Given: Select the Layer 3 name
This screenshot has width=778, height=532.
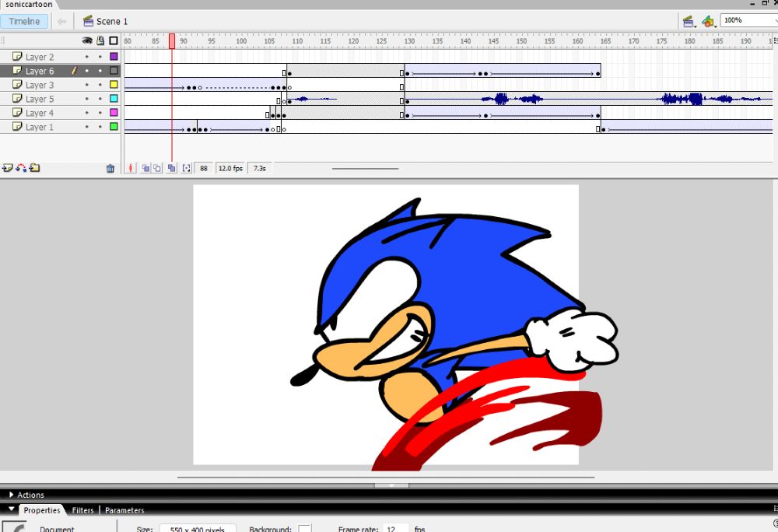Looking at the screenshot, I should tap(40, 86).
